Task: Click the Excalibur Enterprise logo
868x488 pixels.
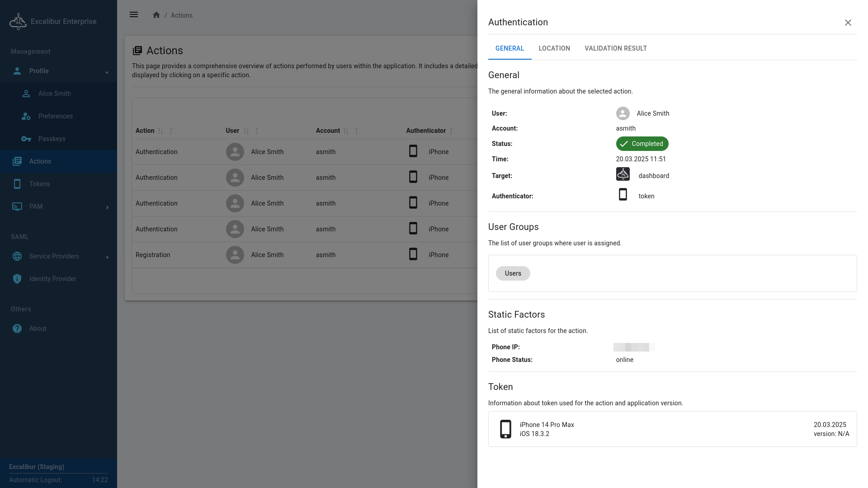Action: point(18,21)
